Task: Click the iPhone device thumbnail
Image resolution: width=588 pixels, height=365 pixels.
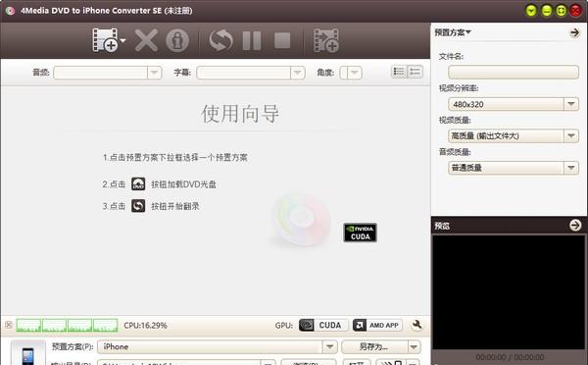Action: [27, 352]
